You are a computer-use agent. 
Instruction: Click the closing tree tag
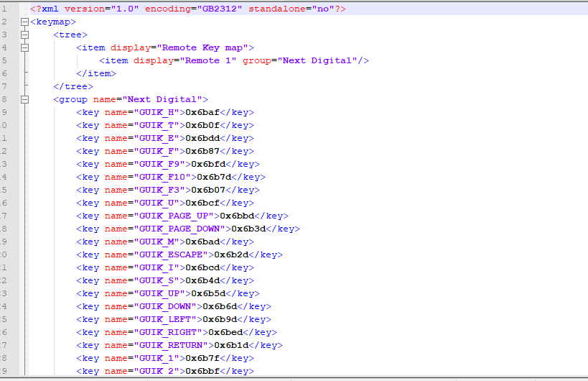click(x=73, y=87)
